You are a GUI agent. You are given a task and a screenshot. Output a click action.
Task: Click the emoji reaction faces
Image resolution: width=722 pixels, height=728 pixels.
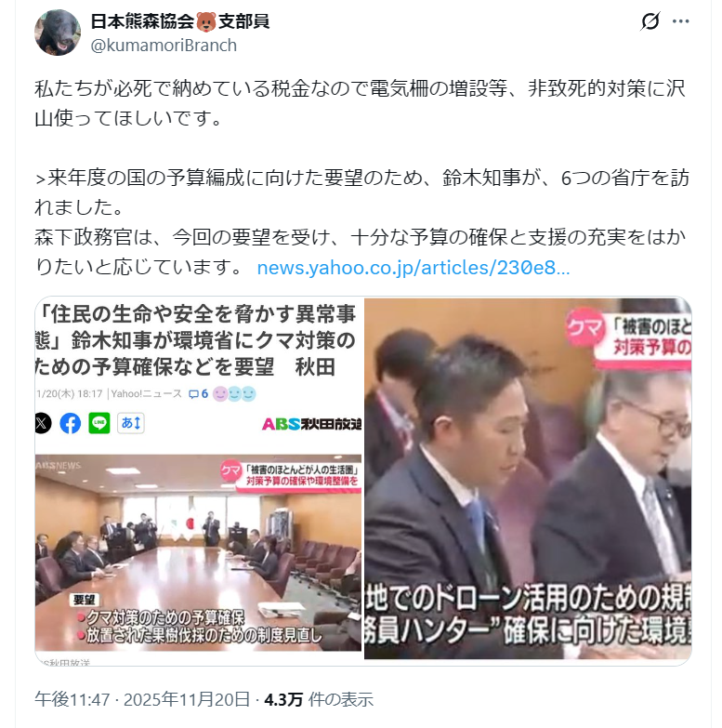point(234,394)
